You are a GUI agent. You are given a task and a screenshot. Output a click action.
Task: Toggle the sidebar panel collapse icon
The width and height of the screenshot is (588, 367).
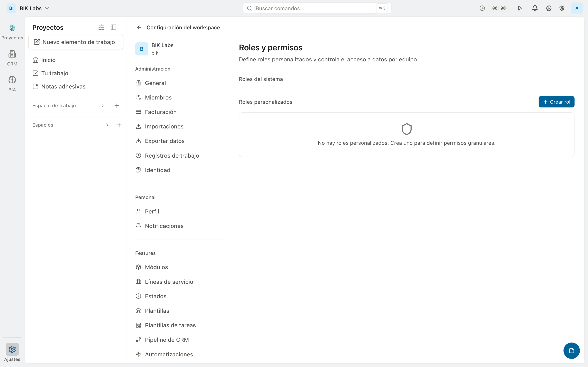coord(114,28)
